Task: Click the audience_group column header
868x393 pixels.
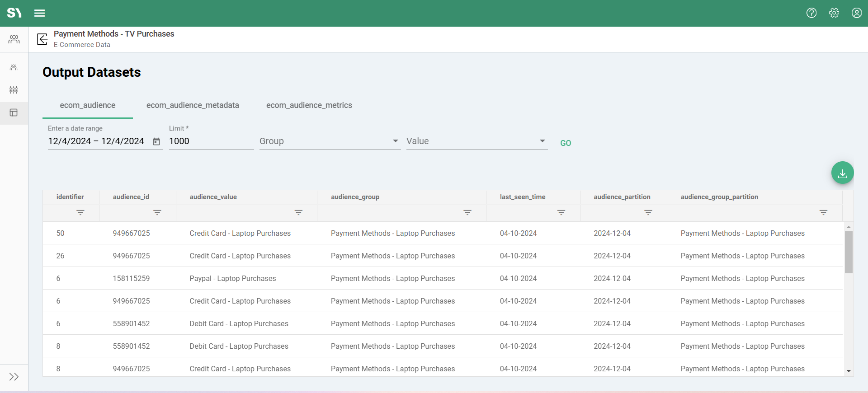Action: click(x=355, y=197)
